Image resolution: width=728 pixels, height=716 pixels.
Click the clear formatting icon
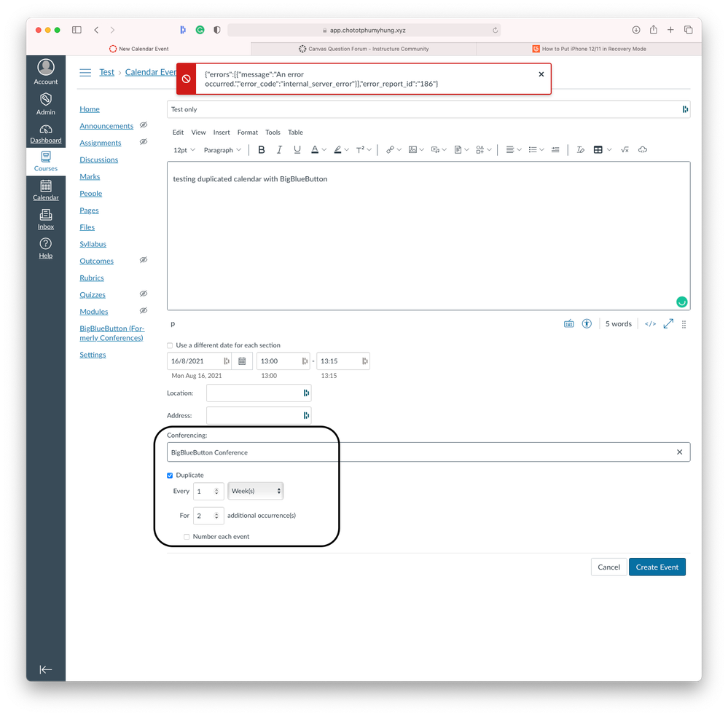pos(580,150)
